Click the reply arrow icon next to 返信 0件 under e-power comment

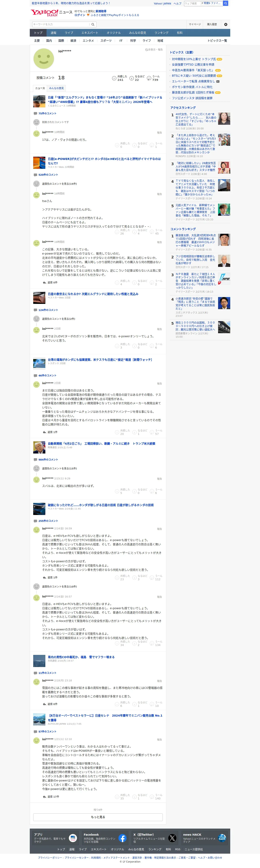tap(44, 282)
